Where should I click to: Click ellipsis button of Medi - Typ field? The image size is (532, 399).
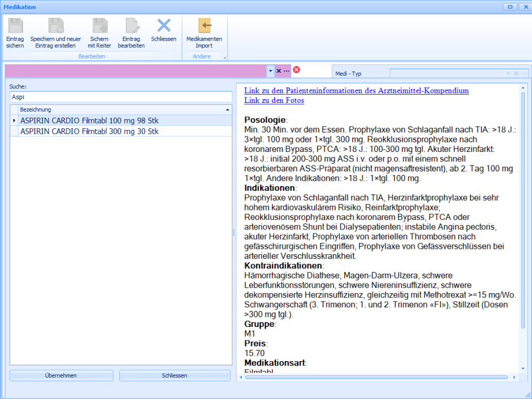point(524,73)
